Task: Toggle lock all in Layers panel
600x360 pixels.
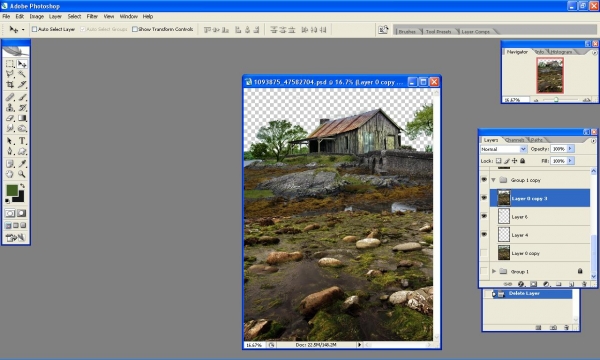Action: point(523,161)
